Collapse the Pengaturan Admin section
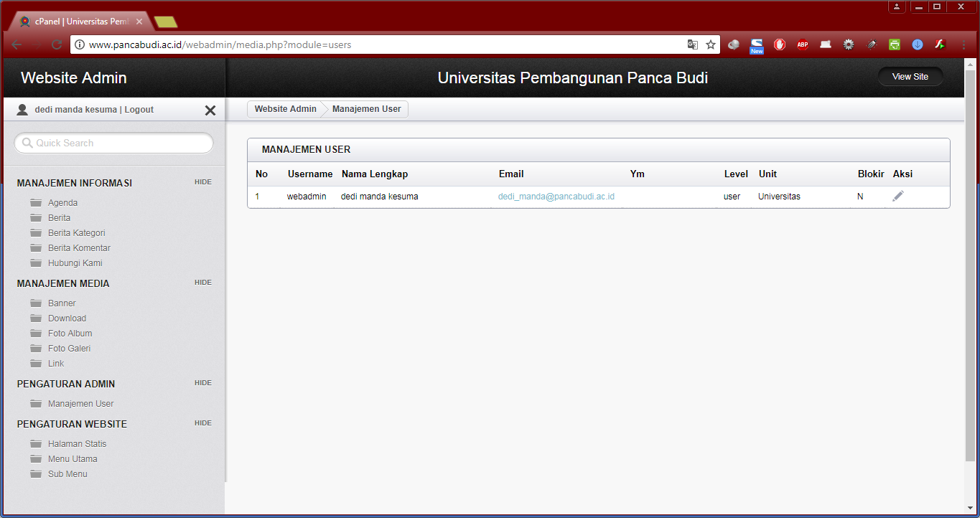980x518 pixels. 203,383
